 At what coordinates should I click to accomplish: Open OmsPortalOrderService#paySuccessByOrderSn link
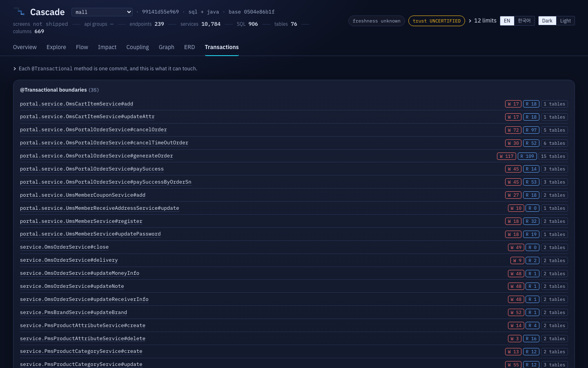coord(106,182)
